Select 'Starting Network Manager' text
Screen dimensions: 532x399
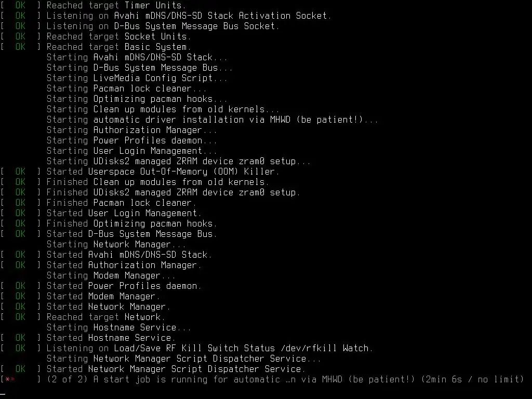point(116,244)
